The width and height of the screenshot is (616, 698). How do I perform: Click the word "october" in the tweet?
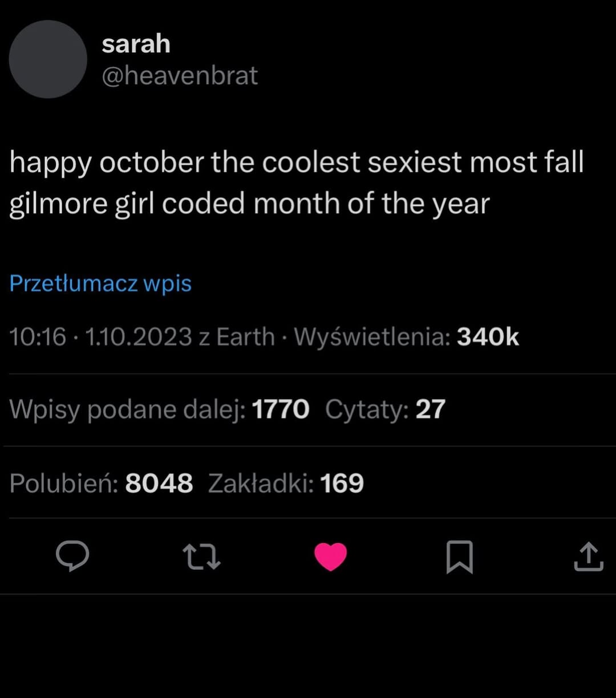point(151,163)
